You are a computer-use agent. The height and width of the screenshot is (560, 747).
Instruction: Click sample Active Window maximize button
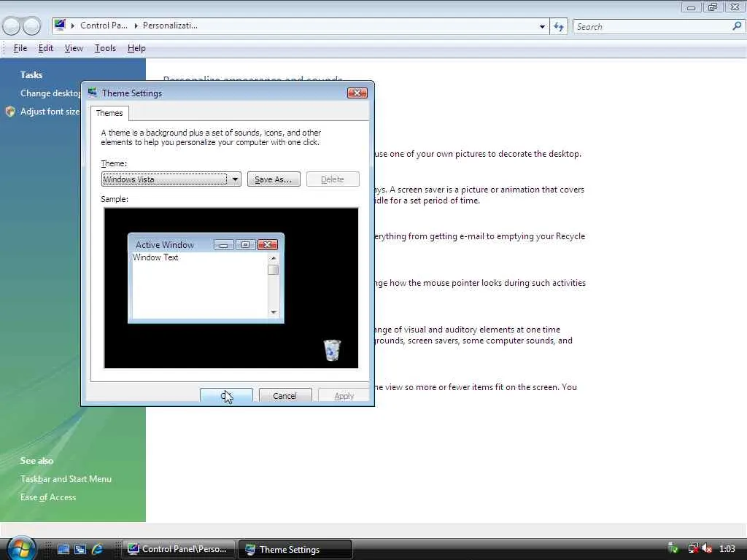[x=245, y=245]
